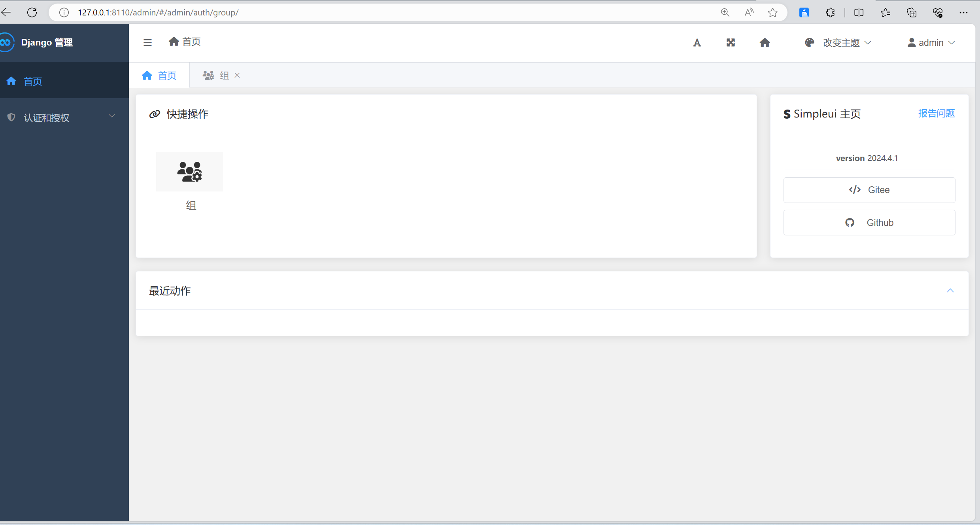Click the Django 管理 logo icon
Viewport: 980px width, 525px height.
(6, 42)
